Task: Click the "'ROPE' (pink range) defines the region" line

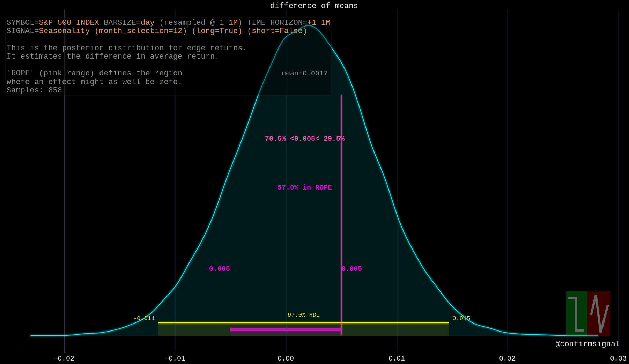Action: click(x=94, y=73)
